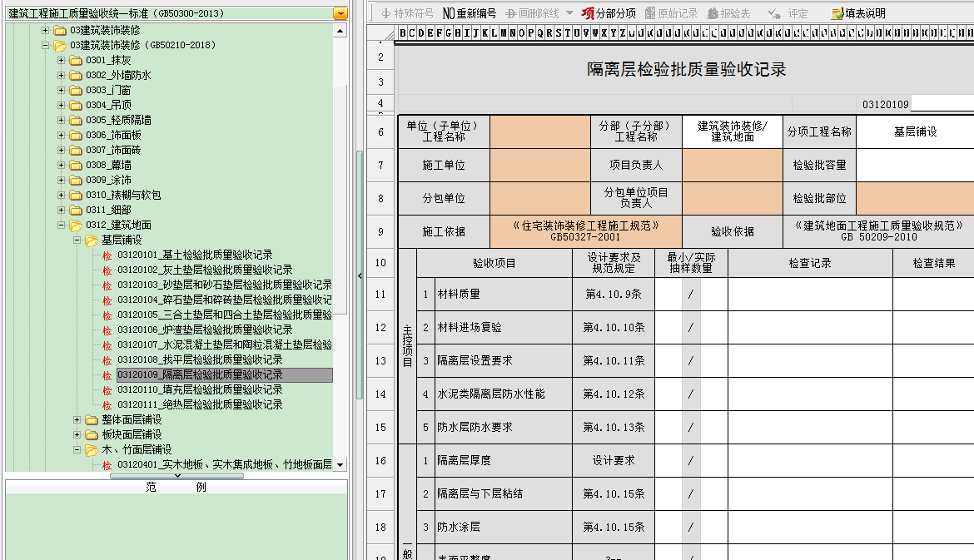Collapse the 0312_建筑地面 folder
The height and width of the screenshot is (560, 974).
62,225
